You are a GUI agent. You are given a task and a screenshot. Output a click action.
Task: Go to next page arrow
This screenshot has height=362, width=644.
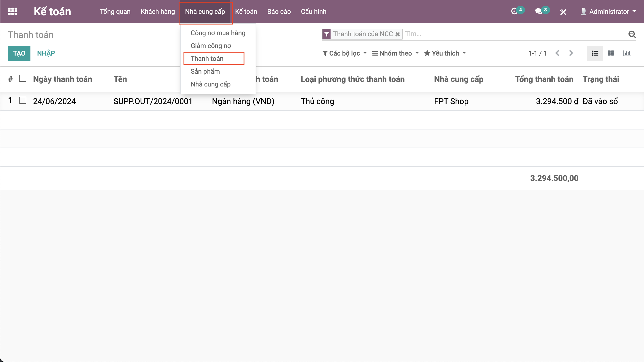click(571, 53)
